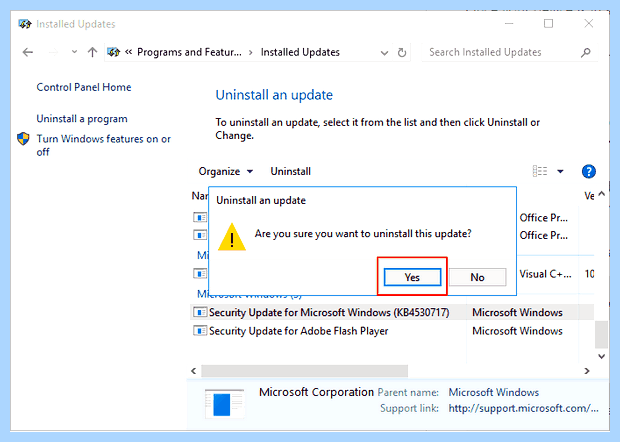Screen dimensions: 620x442
Task: Open the support.microsoft.com support link
Action: click(x=523, y=408)
